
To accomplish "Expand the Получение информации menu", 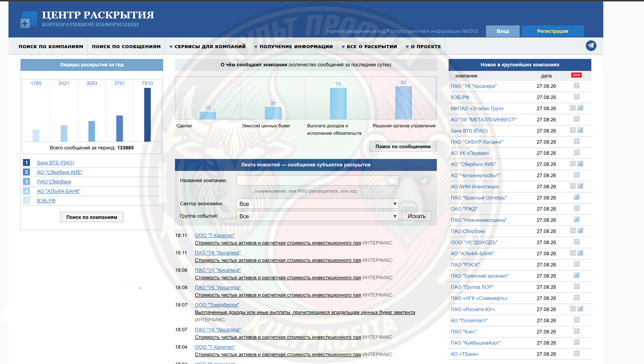I will [x=293, y=47].
